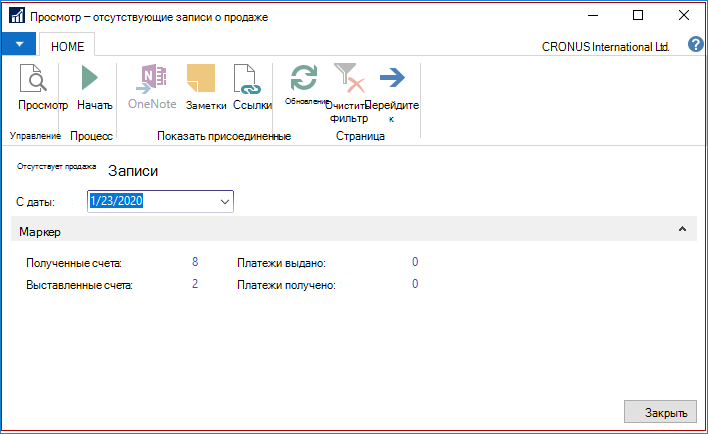The height and width of the screenshot is (434, 708).
Task: Click the Перейдите к arrow icon
Action: pyautogui.click(x=392, y=78)
